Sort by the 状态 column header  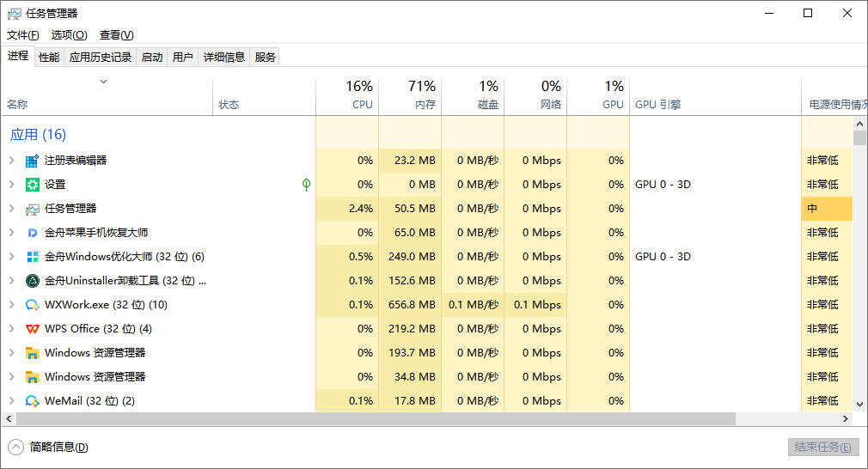click(x=264, y=97)
